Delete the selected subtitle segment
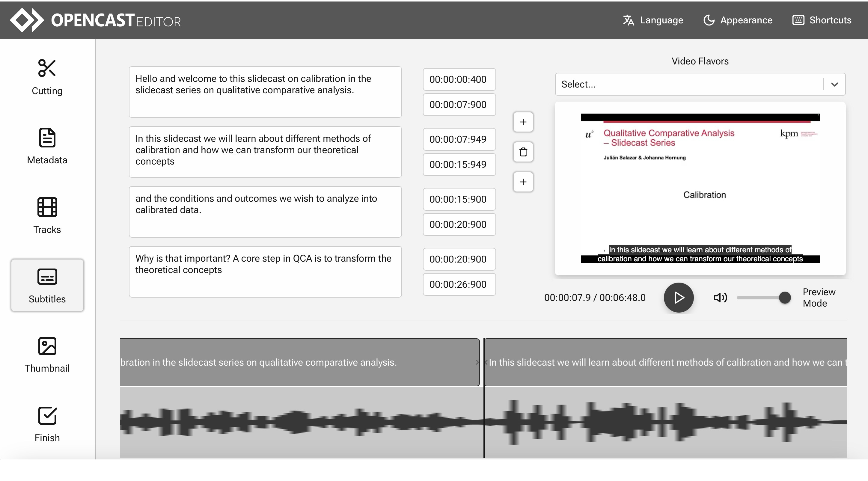 coord(523,152)
